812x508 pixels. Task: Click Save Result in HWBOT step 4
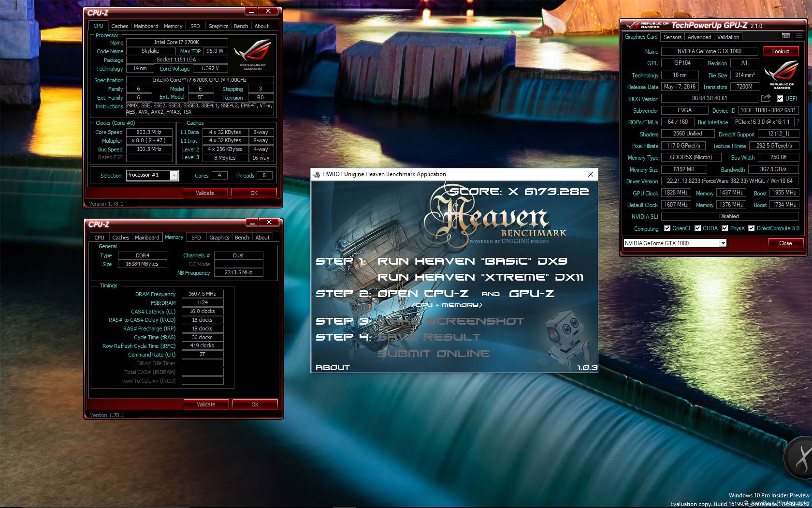tap(429, 337)
